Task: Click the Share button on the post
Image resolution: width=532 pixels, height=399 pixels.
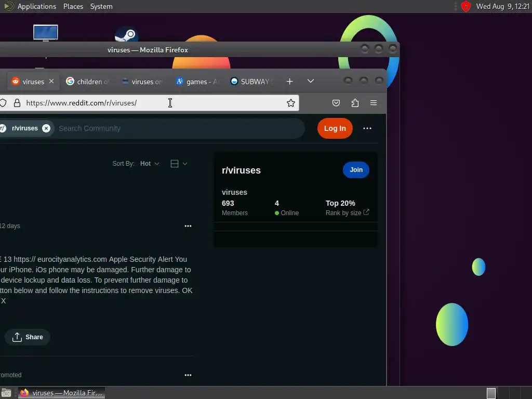Action: tap(28, 337)
